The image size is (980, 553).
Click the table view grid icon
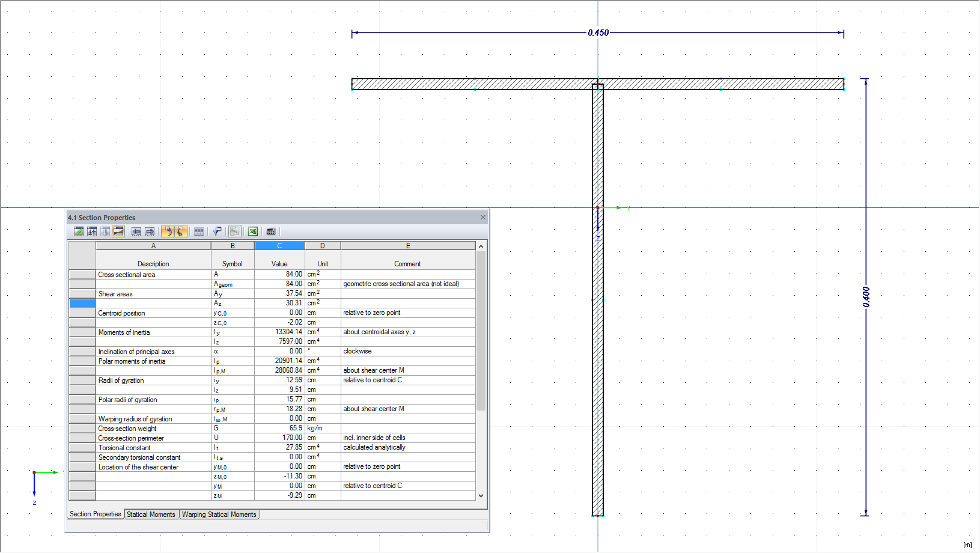pyautogui.click(x=199, y=231)
